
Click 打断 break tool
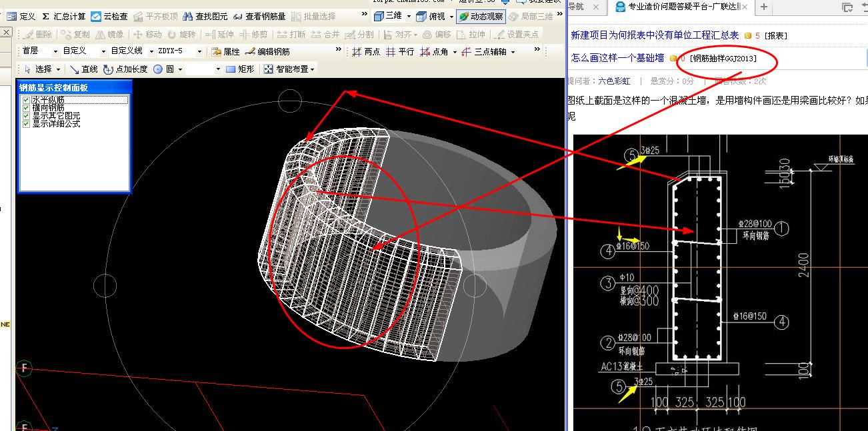click(291, 34)
